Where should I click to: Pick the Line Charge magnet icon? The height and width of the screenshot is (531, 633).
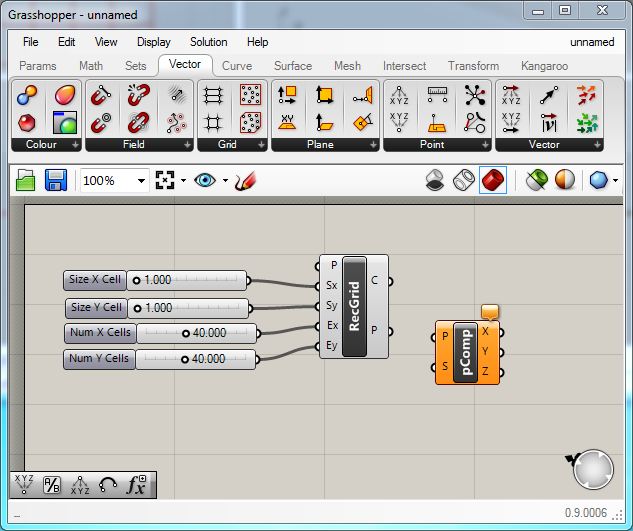[101, 95]
